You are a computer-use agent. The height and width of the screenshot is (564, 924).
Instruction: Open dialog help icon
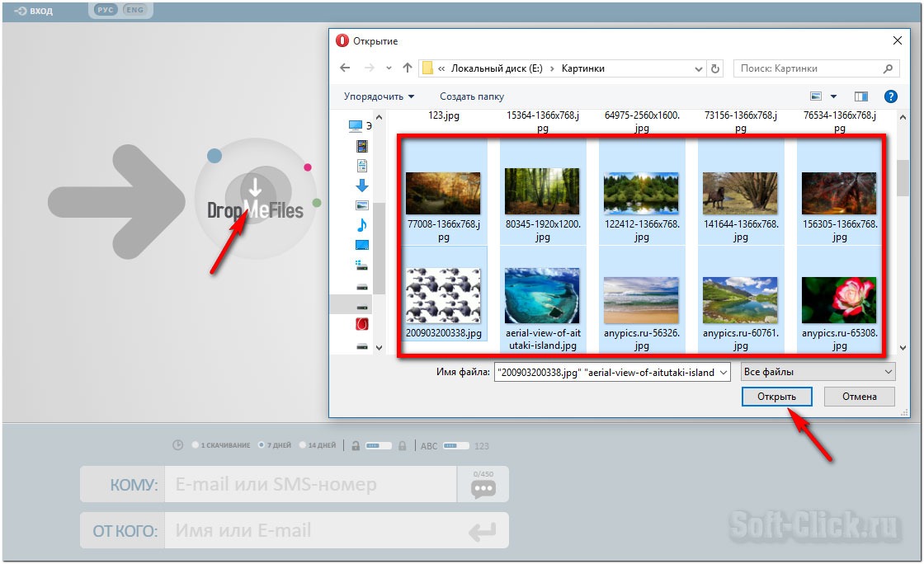point(890,96)
